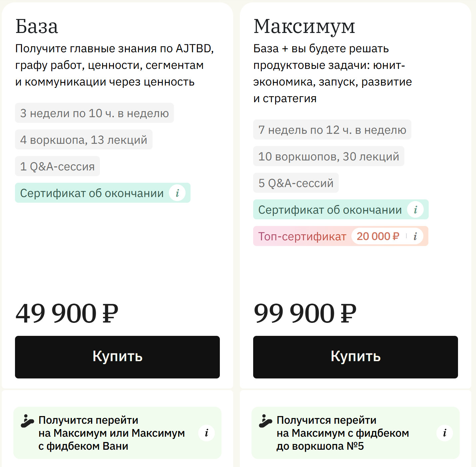Select the Топ-сертификат badge
Viewport: 476px width, 467px height.
point(302,236)
